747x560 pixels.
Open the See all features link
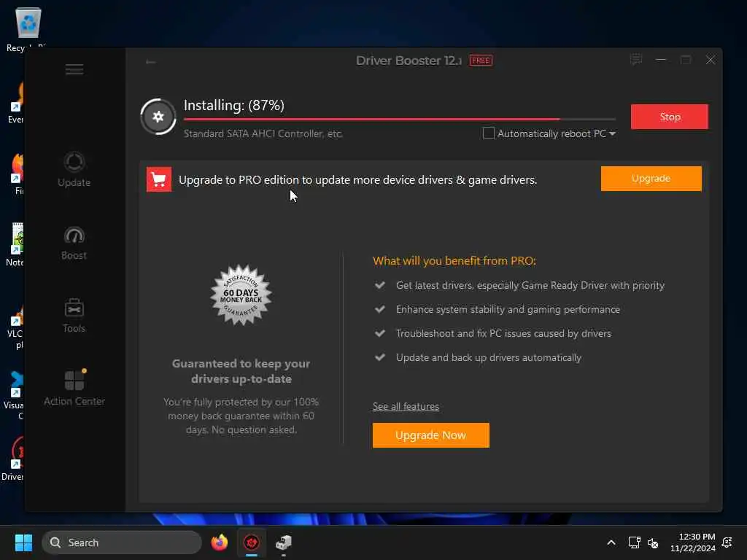coord(406,407)
